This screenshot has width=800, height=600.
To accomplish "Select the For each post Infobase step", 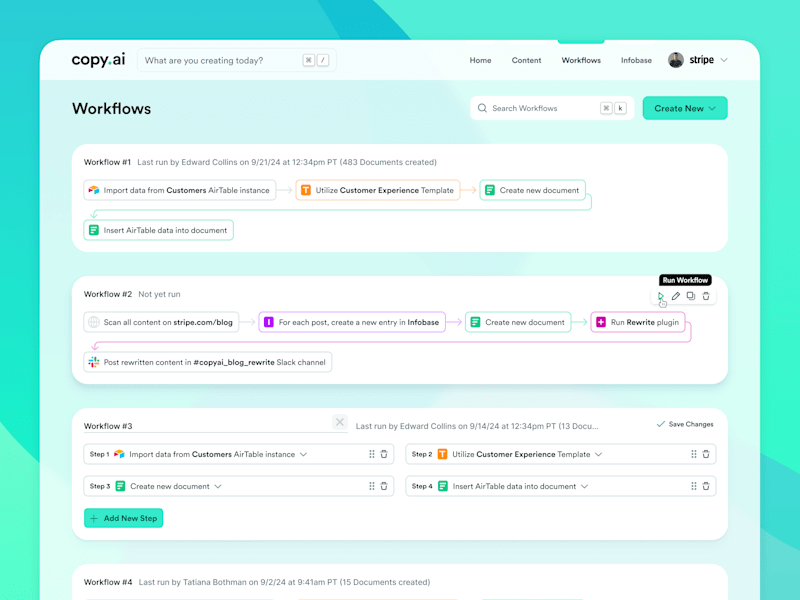I will (x=352, y=322).
